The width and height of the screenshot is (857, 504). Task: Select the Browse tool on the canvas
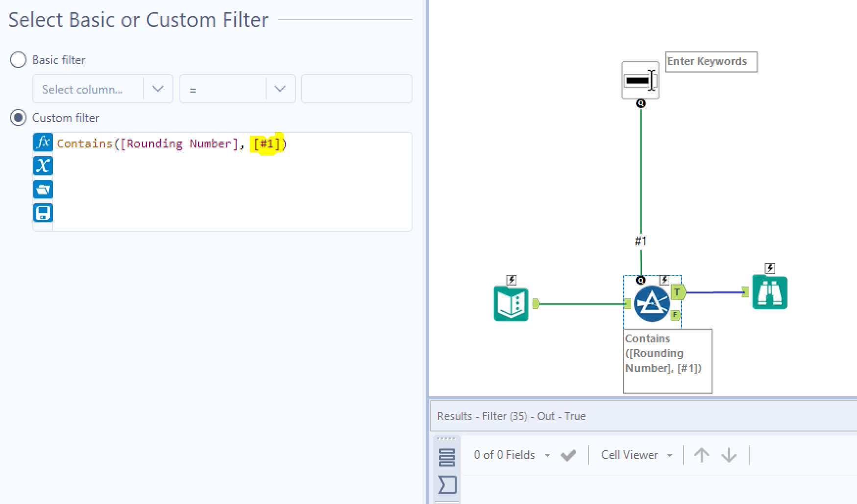[x=770, y=291]
